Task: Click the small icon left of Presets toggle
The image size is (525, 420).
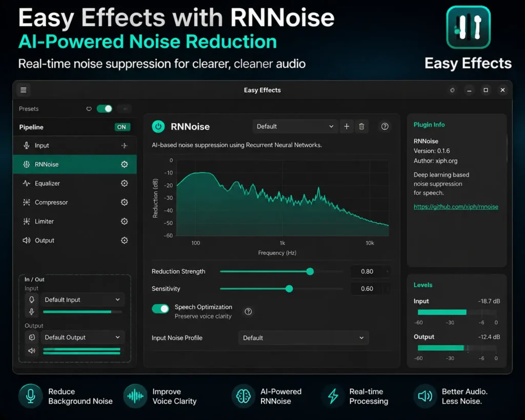Action: pos(89,109)
